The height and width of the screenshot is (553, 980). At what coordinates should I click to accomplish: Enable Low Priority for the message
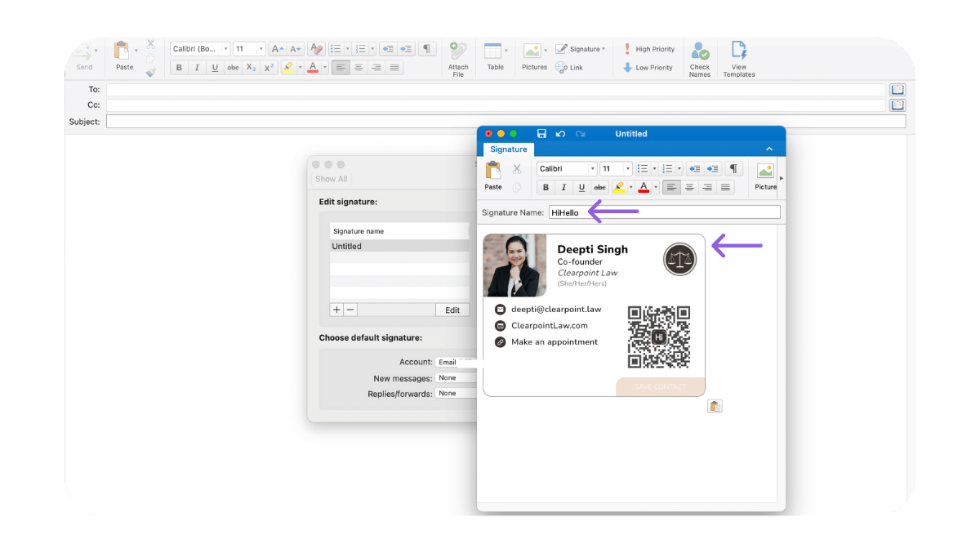tap(648, 68)
